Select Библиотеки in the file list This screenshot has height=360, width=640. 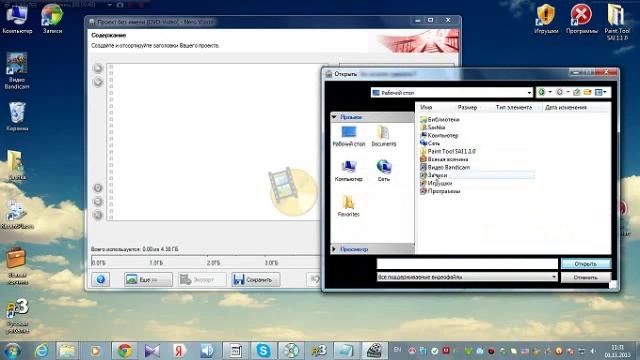(x=440, y=120)
